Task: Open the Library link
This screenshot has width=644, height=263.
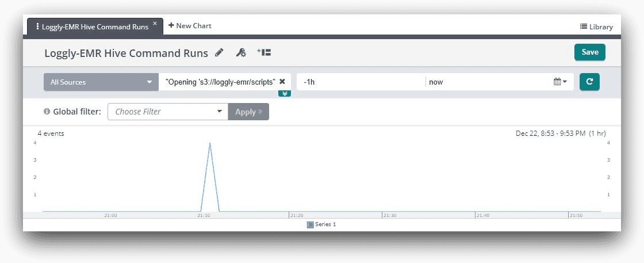Action: click(x=596, y=26)
